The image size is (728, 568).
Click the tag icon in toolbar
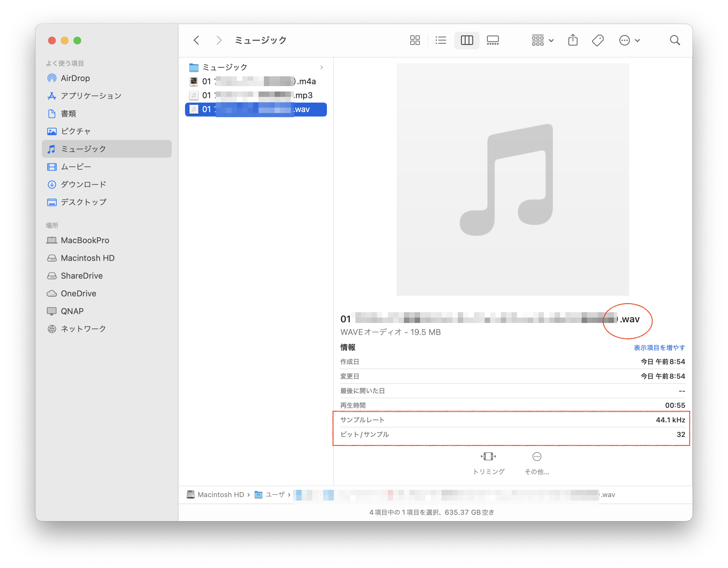598,40
